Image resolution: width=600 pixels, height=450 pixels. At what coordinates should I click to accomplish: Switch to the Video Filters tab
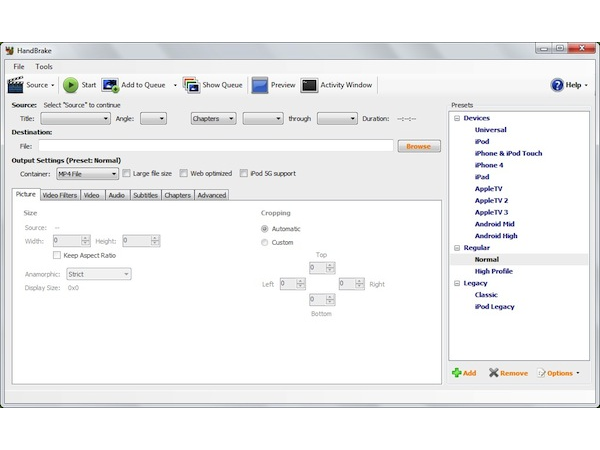tap(60, 195)
